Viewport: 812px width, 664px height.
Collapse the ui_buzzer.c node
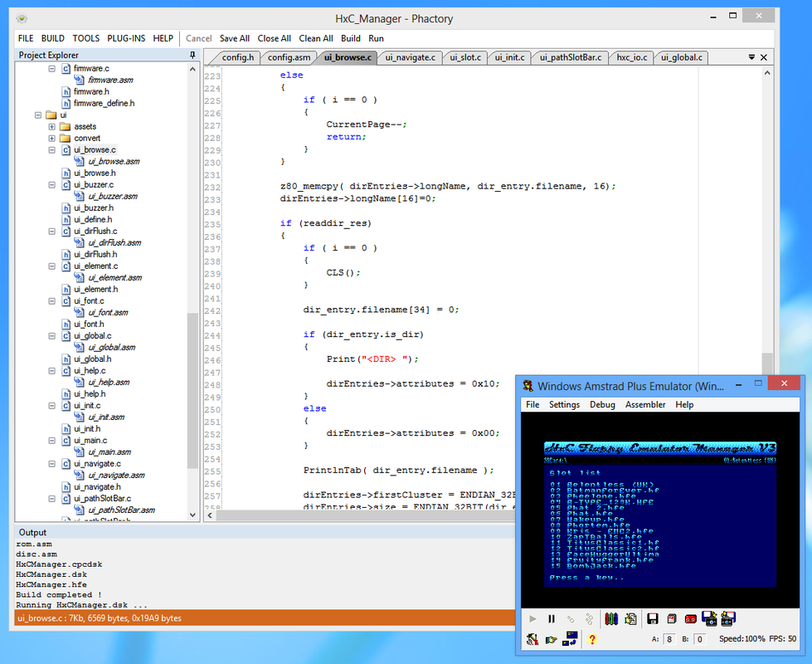[51, 184]
